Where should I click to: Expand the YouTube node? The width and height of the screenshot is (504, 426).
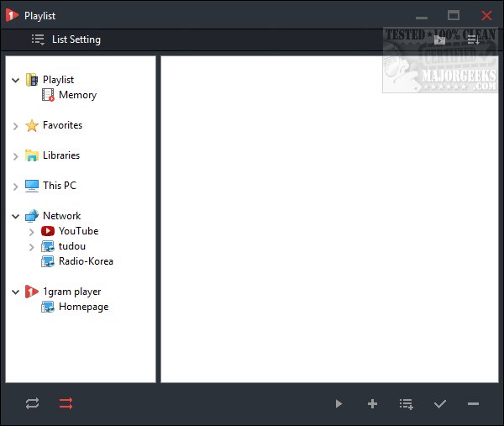tap(31, 232)
